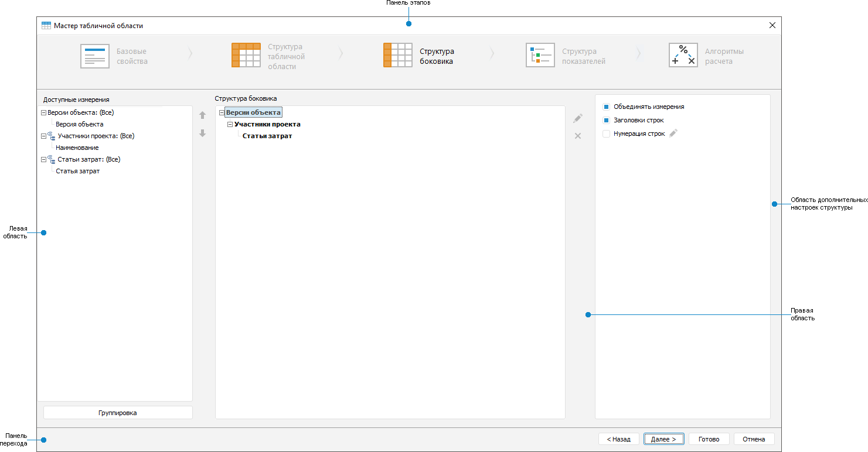Click the Участники проекта dimension icon
This screenshot has height=452, width=868.
[x=52, y=136]
